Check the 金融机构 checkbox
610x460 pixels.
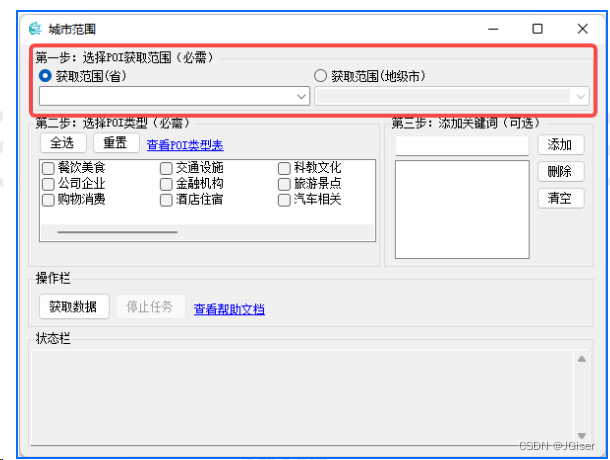coord(166,184)
